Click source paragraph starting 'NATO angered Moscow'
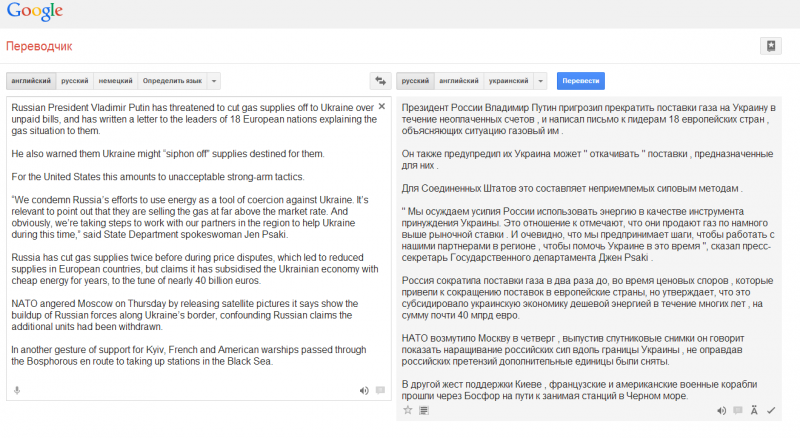Screen dimensions: 800x438 (185, 315)
